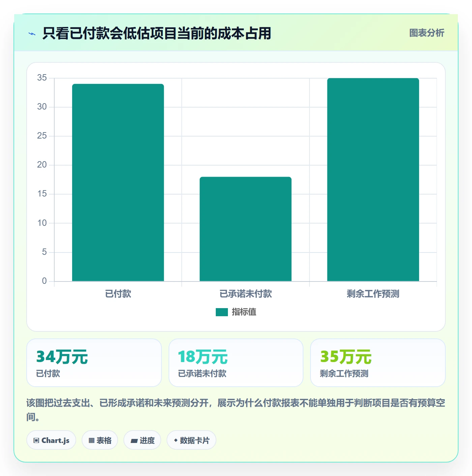Viewport: 472px width, 476px height.
Task: Toggle the 指标值 legend color swatch
Action: click(x=222, y=312)
